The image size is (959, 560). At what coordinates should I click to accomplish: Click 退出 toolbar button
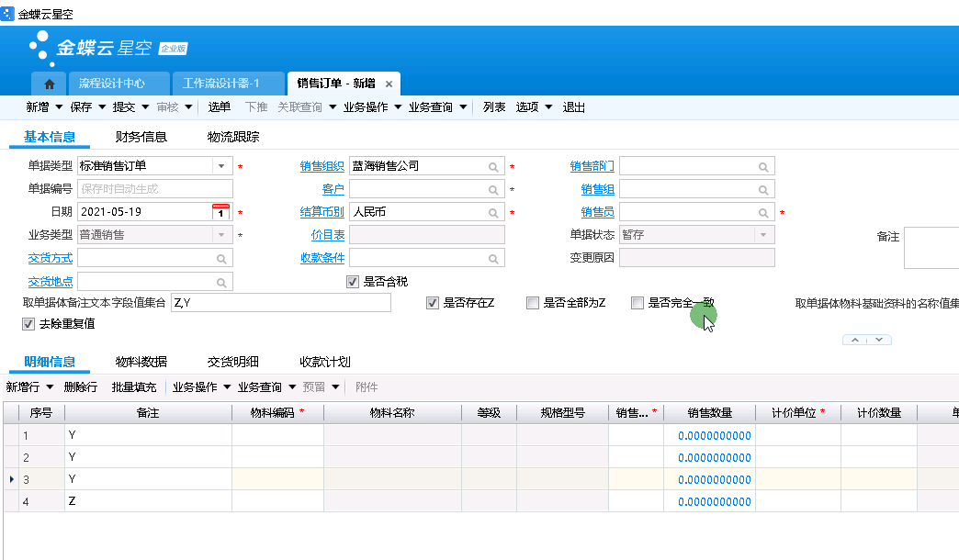tap(574, 107)
